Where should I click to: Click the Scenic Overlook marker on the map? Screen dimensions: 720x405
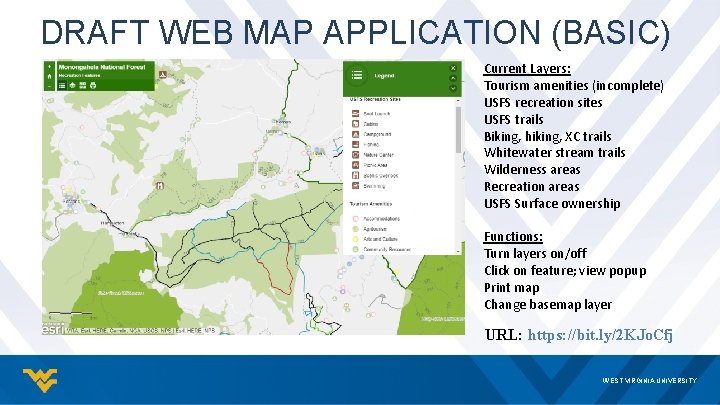[159, 186]
